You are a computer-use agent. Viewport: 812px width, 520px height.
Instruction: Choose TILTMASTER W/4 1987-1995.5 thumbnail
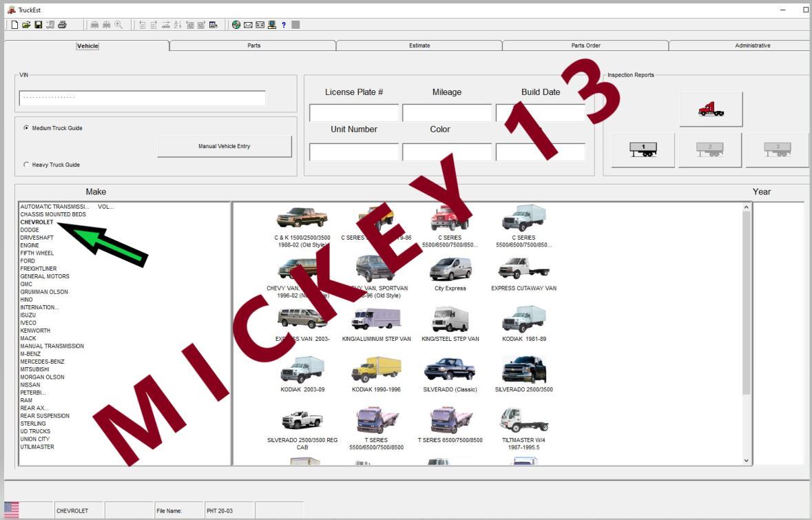[523, 420]
